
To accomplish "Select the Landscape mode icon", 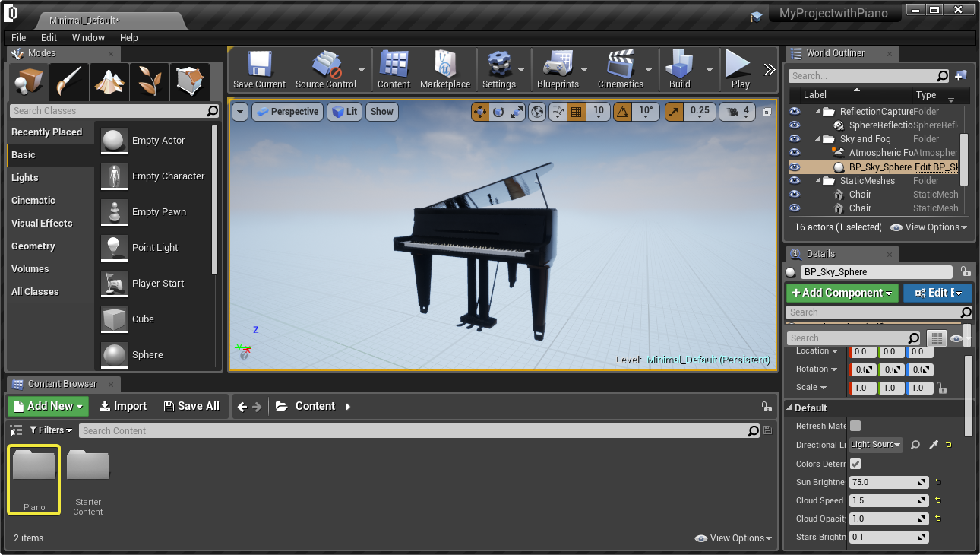I will pos(109,81).
